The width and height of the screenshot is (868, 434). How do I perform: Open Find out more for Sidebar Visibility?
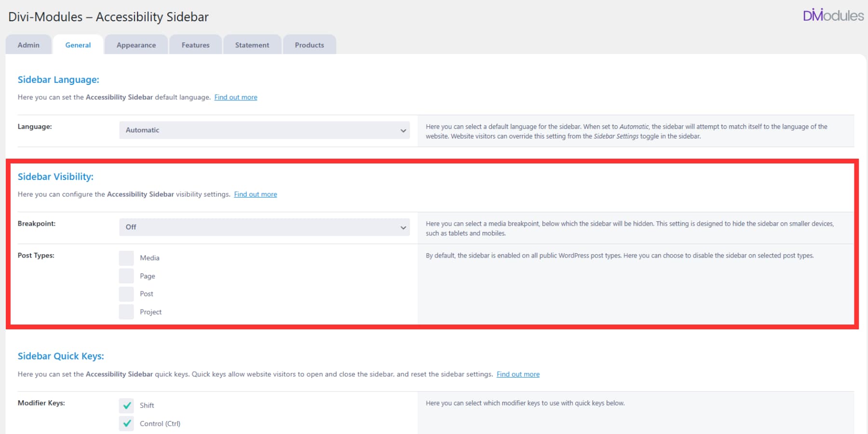(255, 194)
